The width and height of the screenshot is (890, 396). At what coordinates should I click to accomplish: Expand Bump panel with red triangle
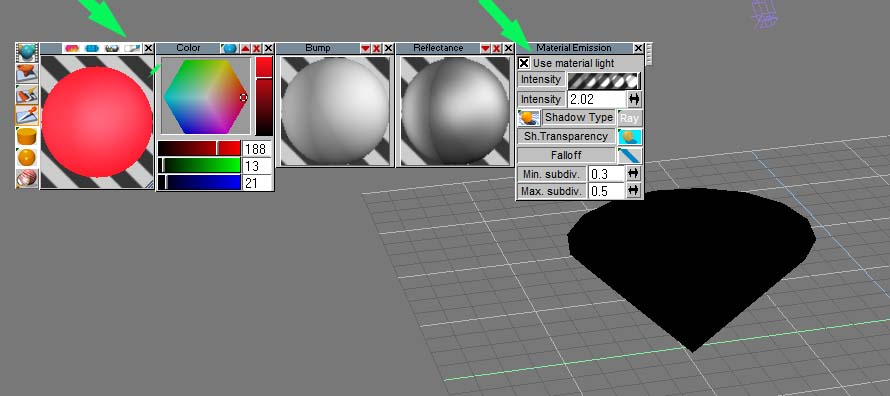tap(366, 49)
